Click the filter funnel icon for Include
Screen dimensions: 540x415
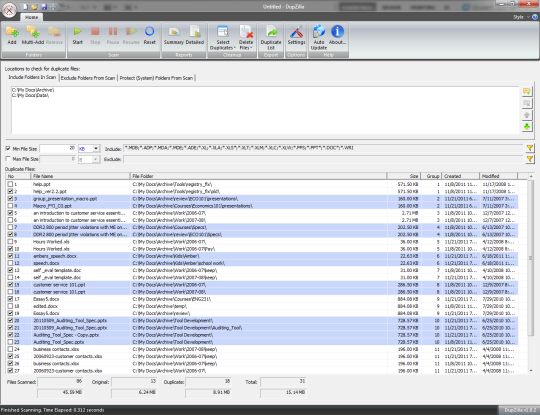(x=530, y=148)
